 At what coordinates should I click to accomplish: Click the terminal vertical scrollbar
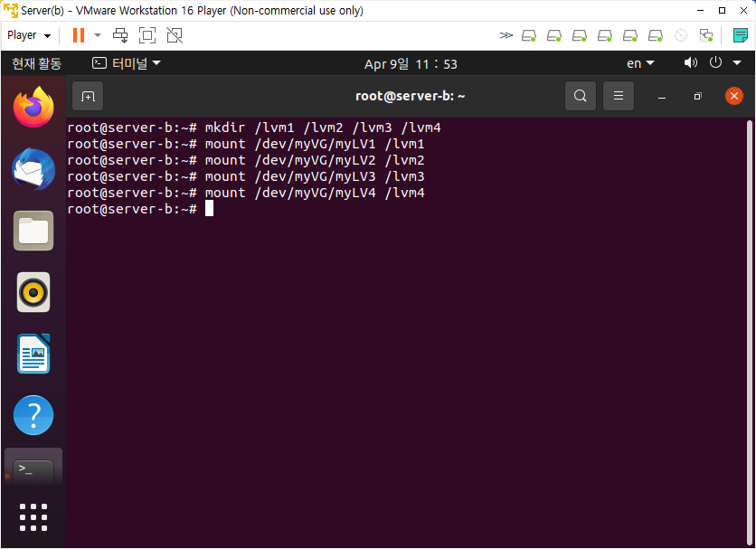(x=749, y=331)
